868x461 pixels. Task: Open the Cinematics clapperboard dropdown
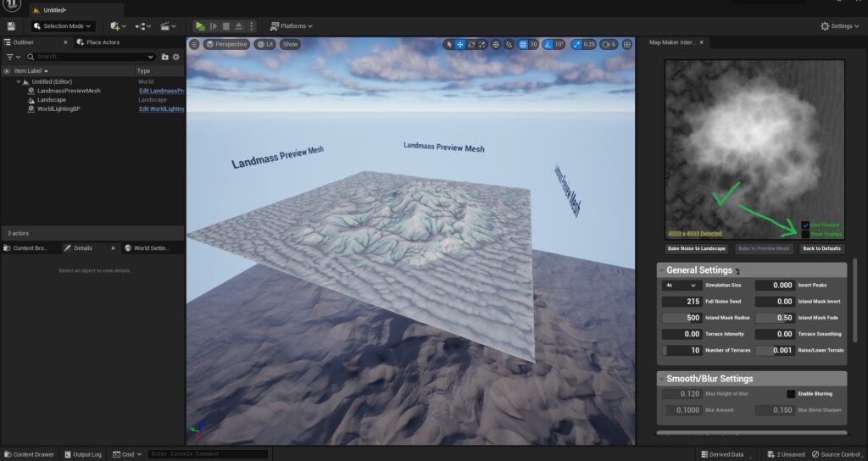click(x=168, y=26)
